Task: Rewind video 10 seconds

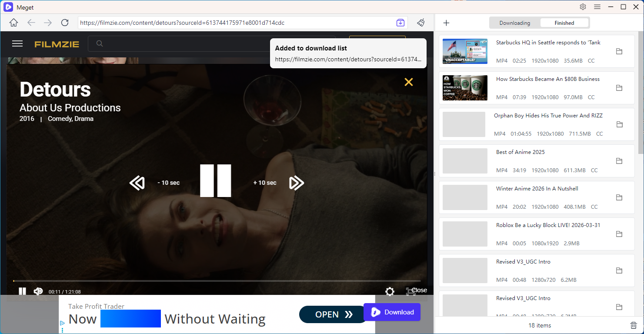Action: pos(137,183)
